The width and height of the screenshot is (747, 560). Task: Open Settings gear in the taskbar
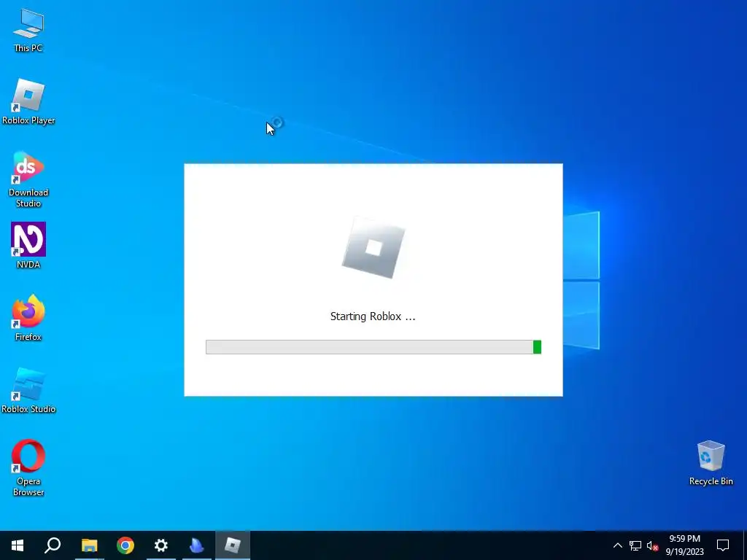161,545
